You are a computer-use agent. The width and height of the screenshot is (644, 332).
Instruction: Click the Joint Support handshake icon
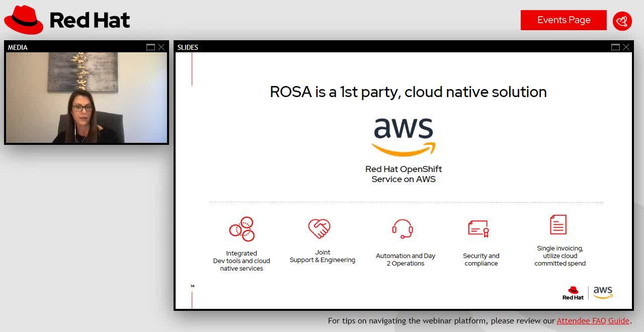[319, 228]
